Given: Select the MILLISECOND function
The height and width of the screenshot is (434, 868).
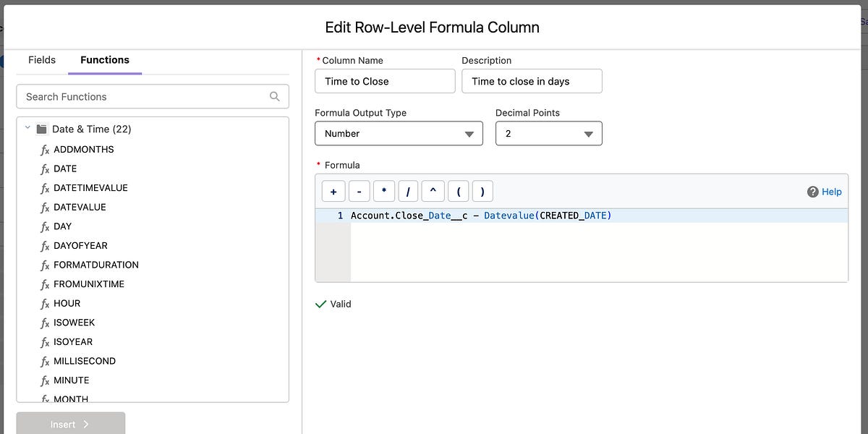Looking at the screenshot, I should point(85,361).
